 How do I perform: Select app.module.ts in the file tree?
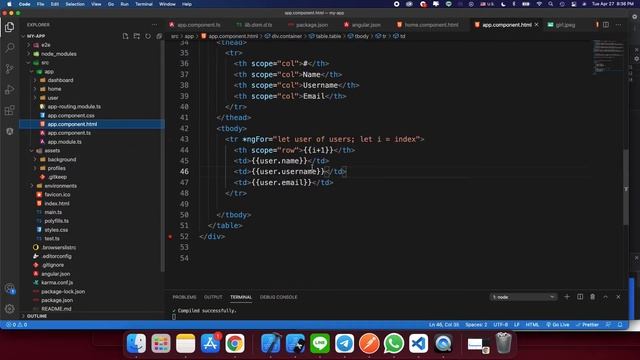(x=64, y=142)
